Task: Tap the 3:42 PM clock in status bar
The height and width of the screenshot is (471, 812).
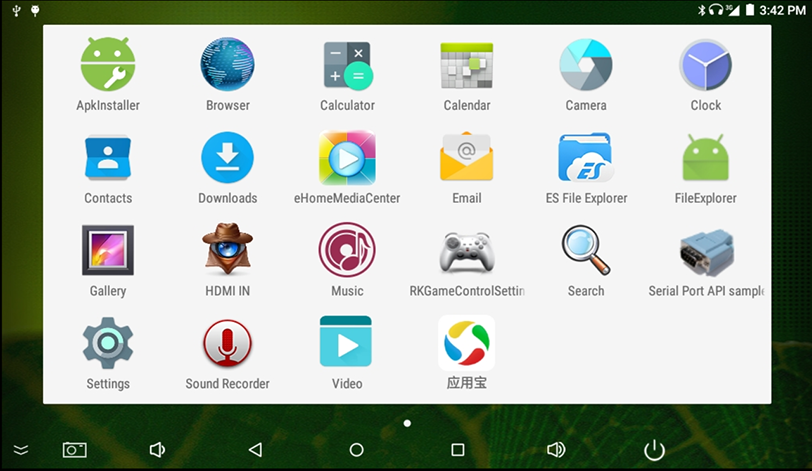Action: [782, 10]
